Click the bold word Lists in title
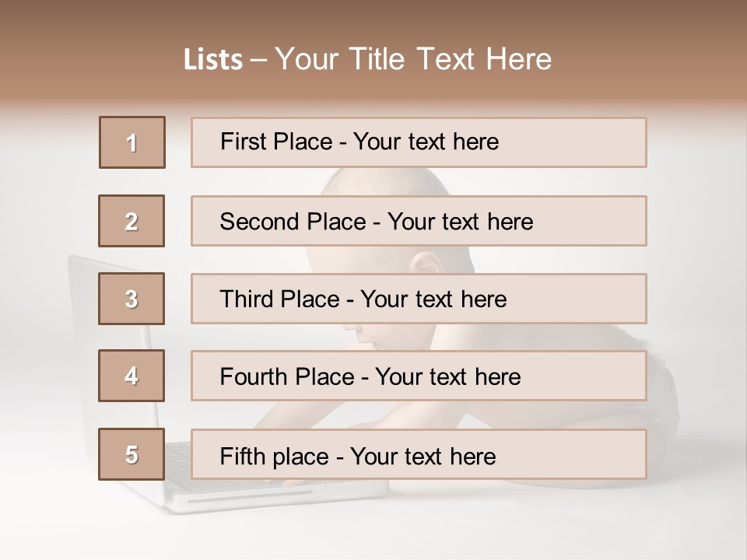Image resolution: width=747 pixels, height=560 pixels. [x=213, y=59]
